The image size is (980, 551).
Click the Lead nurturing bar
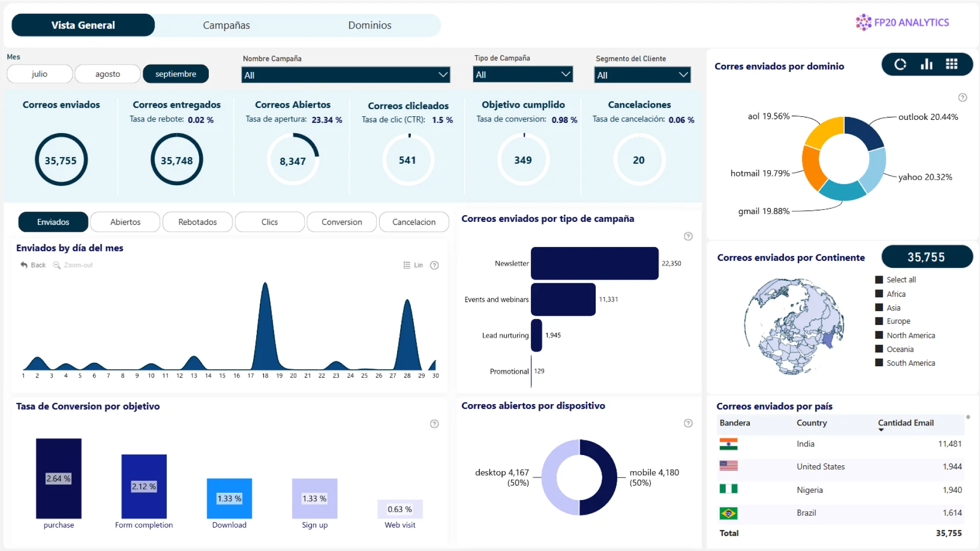[536, 335]
